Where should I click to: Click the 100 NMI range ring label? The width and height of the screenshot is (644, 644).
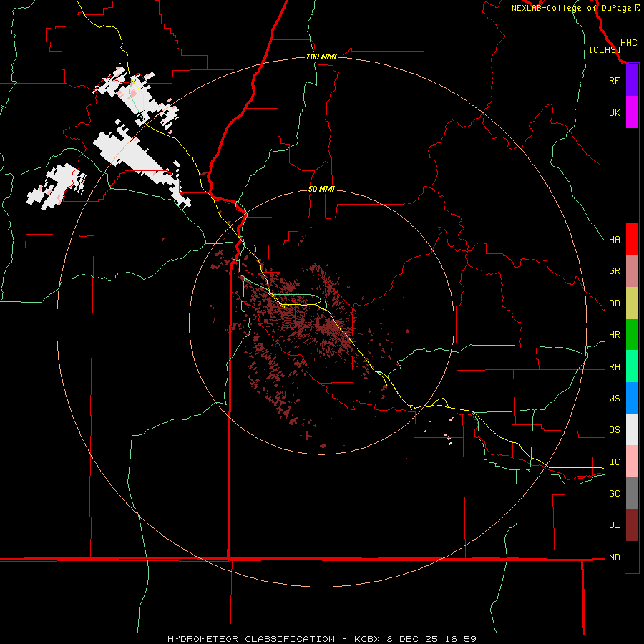coord(321,57)
